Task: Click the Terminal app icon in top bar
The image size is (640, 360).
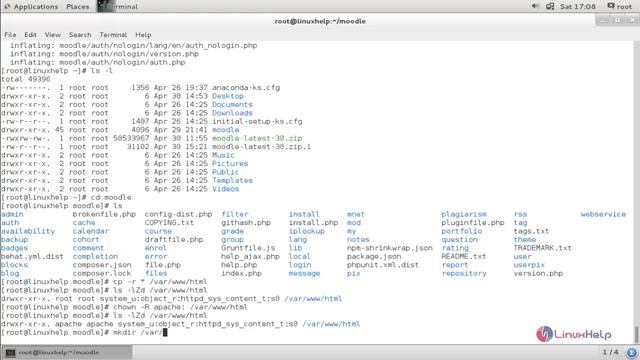Action: 106,6
